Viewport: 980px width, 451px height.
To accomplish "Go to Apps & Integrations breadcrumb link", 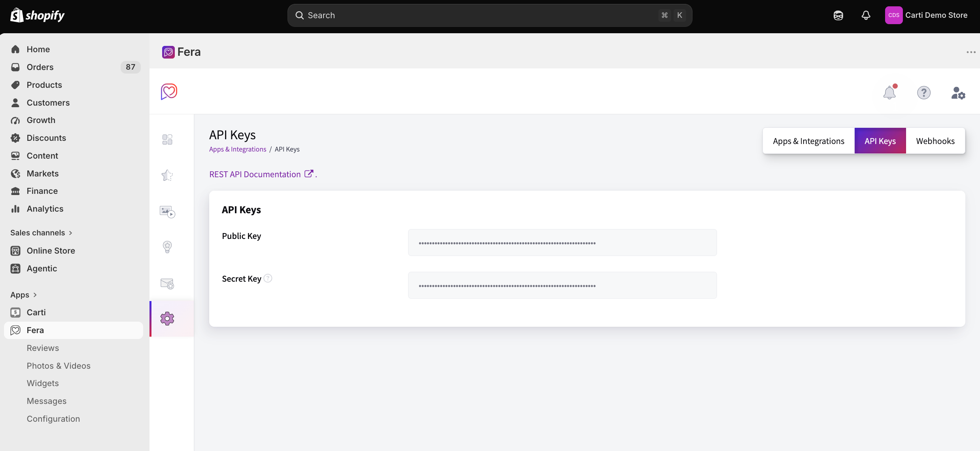I will [x=238, y=149].
